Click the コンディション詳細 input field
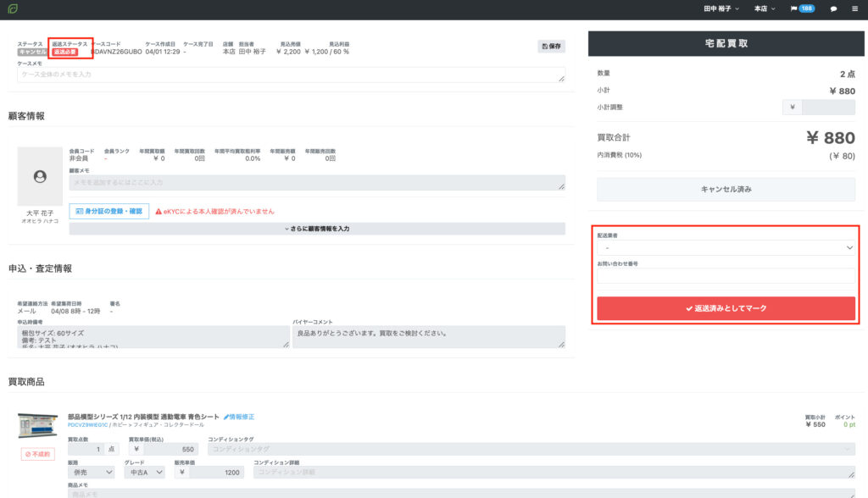 [554, 473]
